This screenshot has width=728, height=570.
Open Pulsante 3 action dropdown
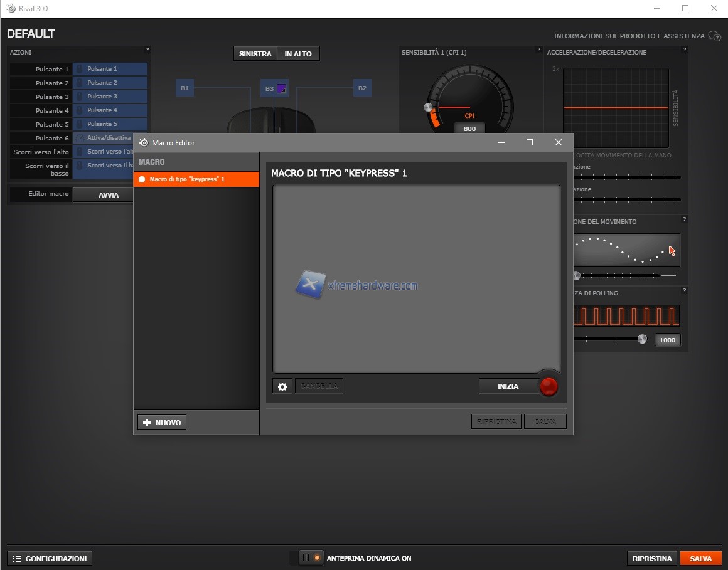[x=110, y=97]
